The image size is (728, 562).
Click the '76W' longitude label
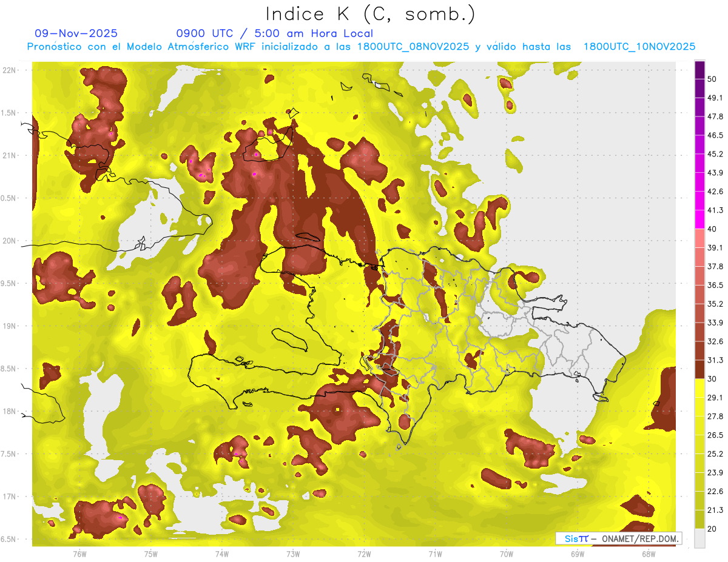79,554
